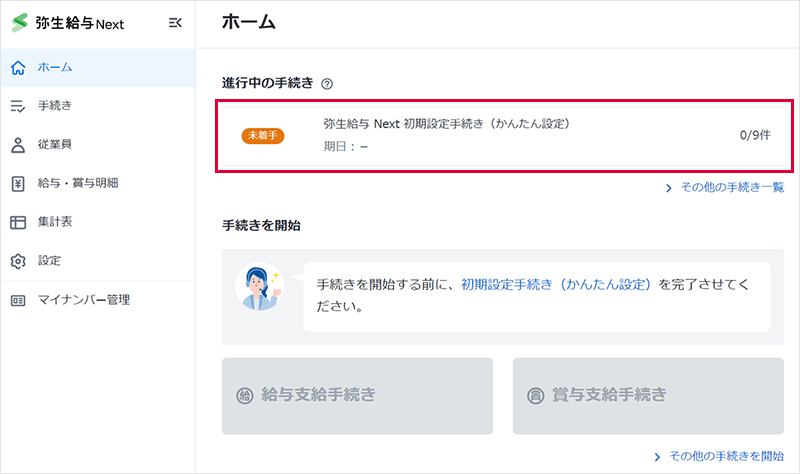Click the 期日：－ due date text
The image size is (800, 474).
345,147
